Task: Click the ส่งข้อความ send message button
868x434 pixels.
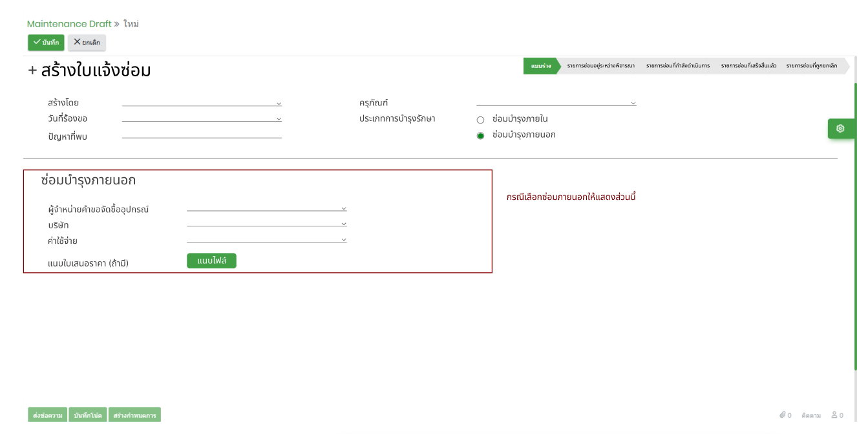Action: tap(48, 415)
